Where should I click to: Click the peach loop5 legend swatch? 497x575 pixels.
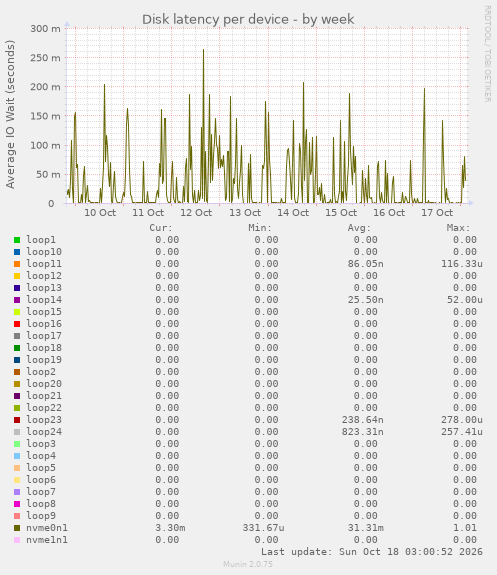tap(17, 468)
